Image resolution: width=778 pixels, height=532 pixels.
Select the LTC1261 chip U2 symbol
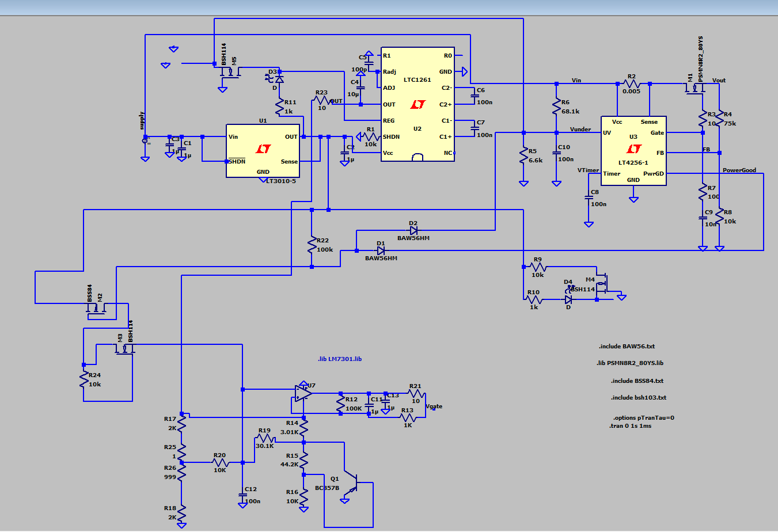click(x=418, y=104)
